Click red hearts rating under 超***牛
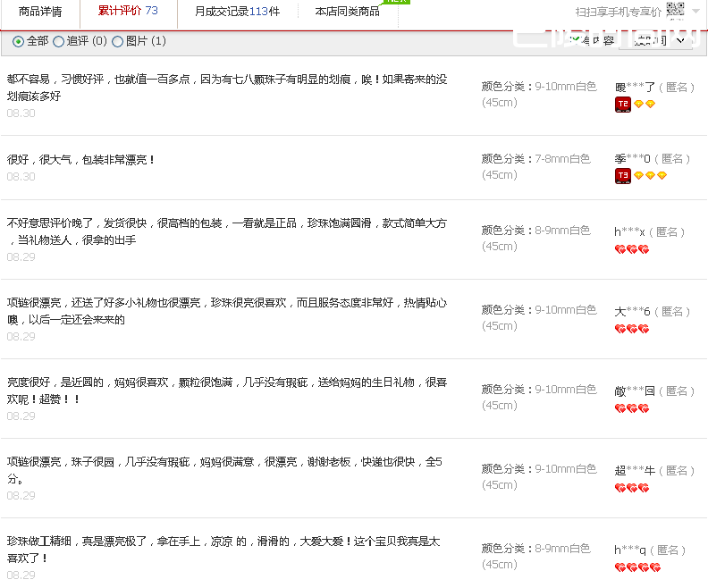This screenshot has width=708, height=588. click(631, 488)
